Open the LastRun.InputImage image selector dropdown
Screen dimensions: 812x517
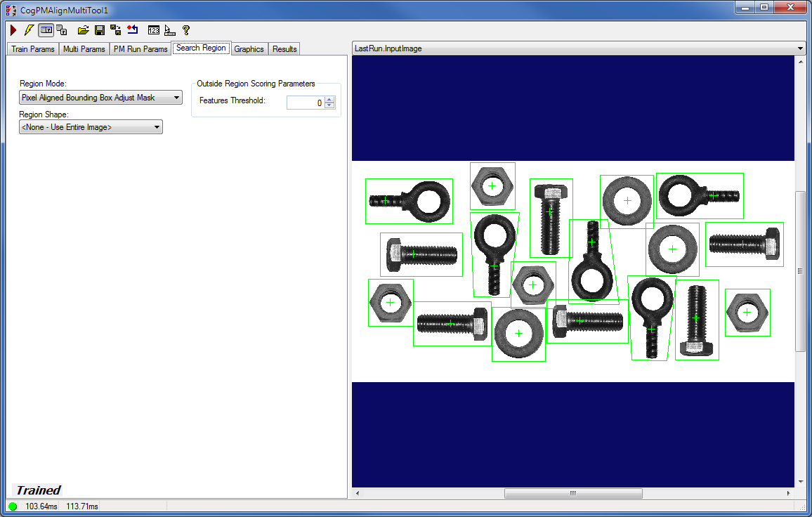point(799,48)
